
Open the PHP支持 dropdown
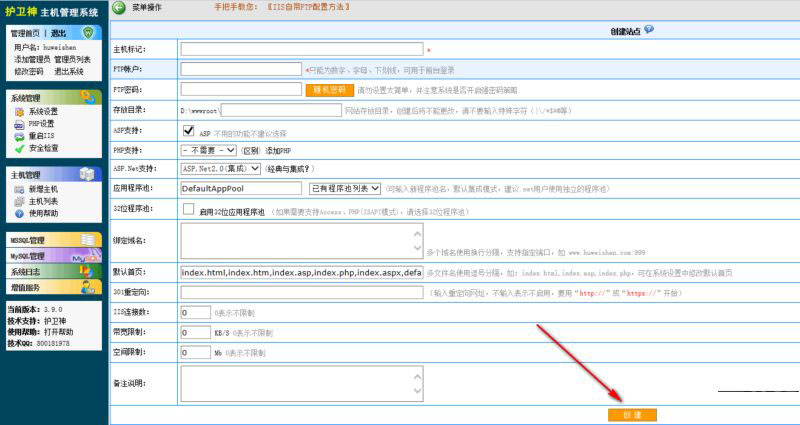tap(209, 151)
